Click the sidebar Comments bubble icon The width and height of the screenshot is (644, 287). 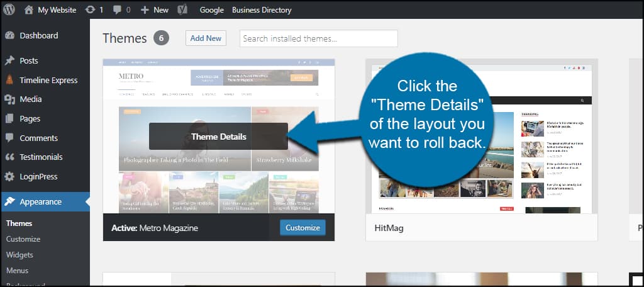[9, 138]
